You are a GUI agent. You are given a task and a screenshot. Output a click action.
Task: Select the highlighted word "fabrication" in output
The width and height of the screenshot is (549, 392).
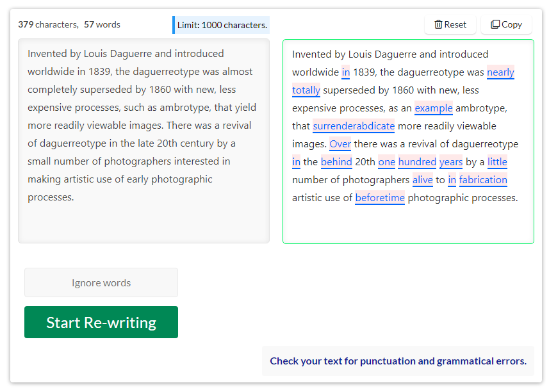coord(483,179)
